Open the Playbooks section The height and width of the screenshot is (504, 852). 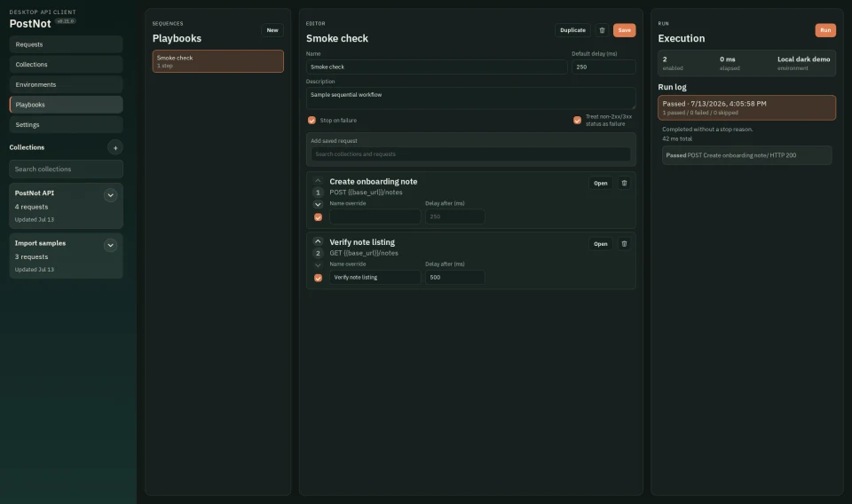click(66, 105)
